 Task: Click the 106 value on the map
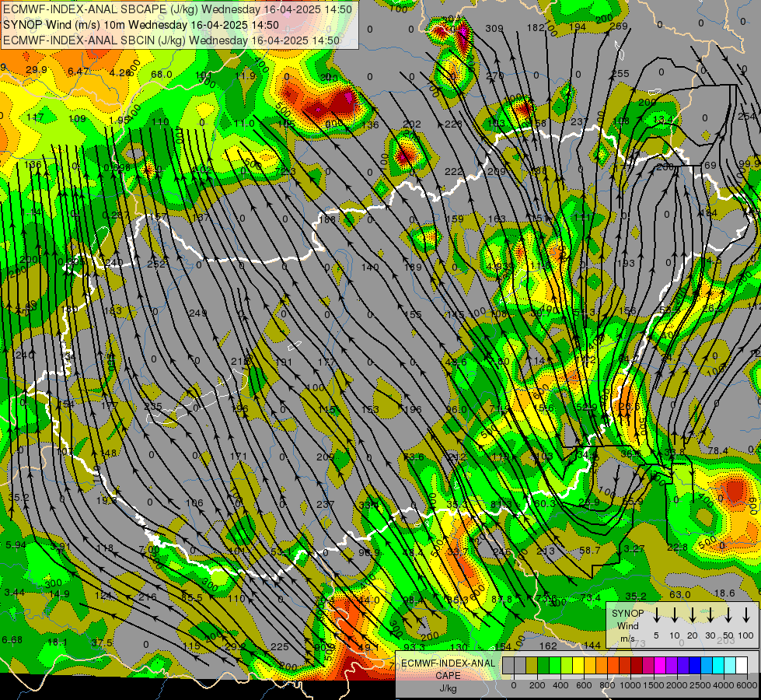click(194, 502)
